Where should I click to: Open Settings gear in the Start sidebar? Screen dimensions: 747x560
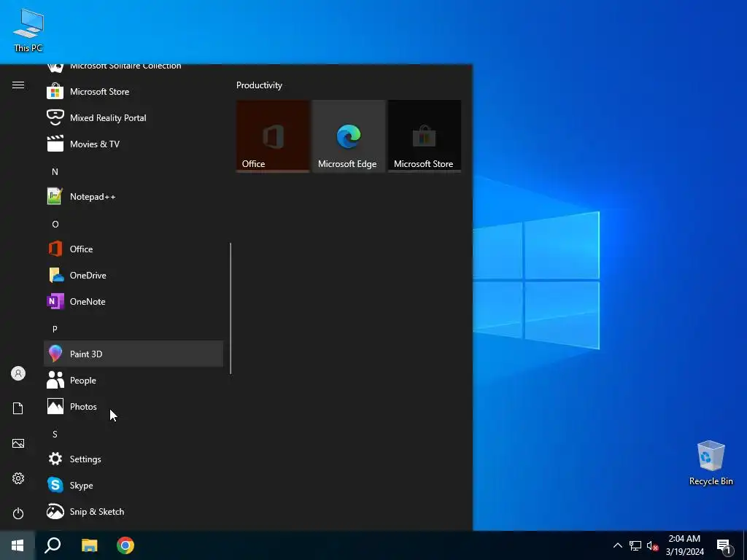pos(18,478)
